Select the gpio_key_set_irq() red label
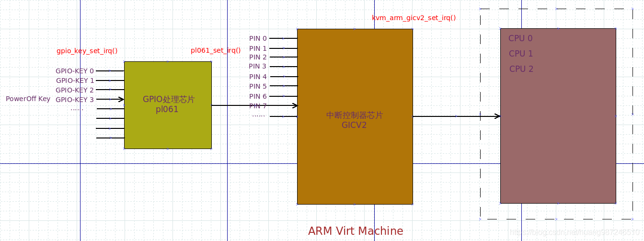 click(x=87, y=50)
